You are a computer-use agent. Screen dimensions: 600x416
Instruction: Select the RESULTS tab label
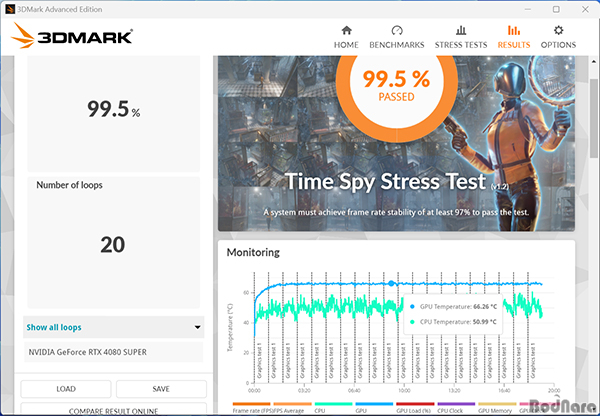tap(514, 45)
